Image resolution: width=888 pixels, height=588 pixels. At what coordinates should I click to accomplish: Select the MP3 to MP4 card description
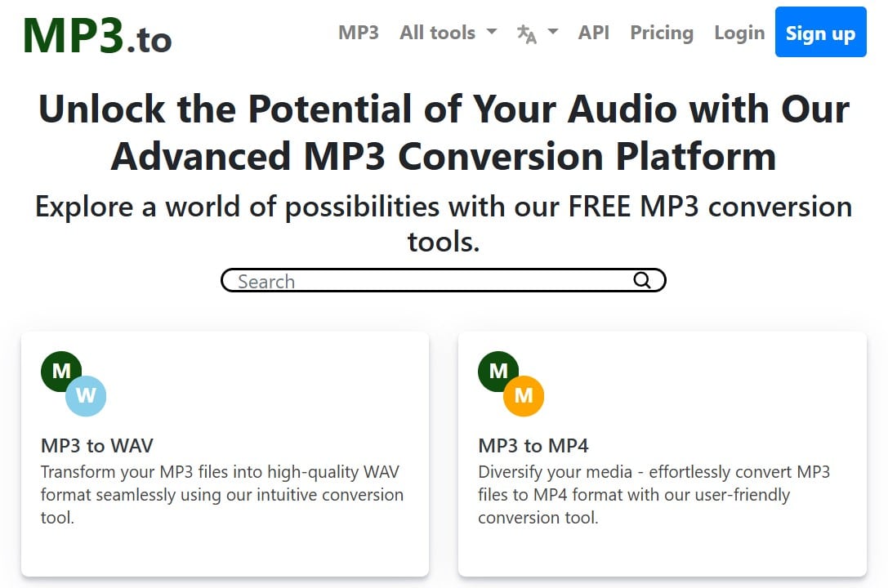(x=654, y=495)
